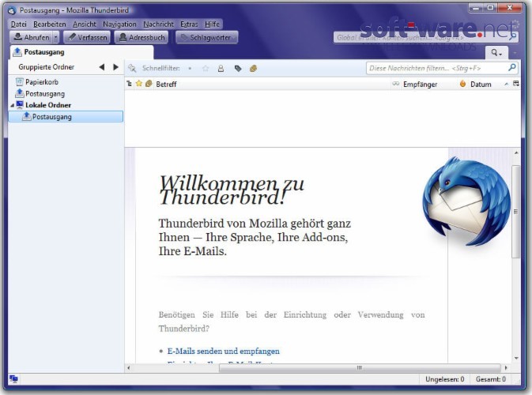Sort by junk flame column icon

[x=462, y=84]
